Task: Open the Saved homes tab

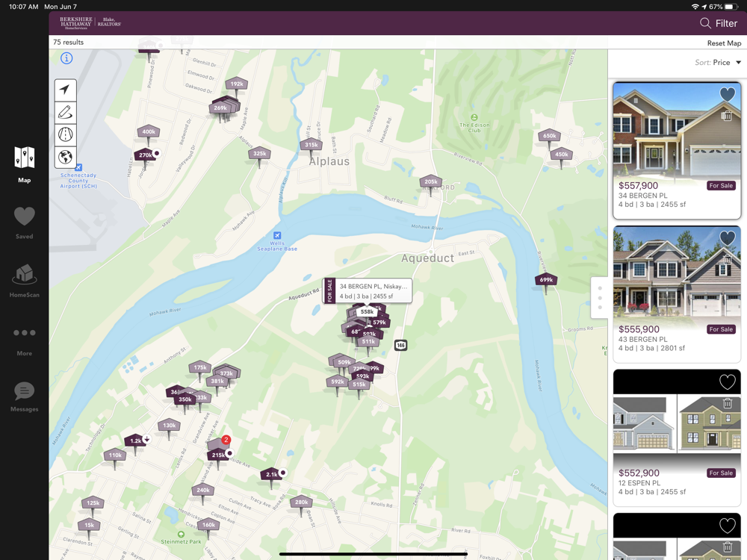Action: point(25,223)
